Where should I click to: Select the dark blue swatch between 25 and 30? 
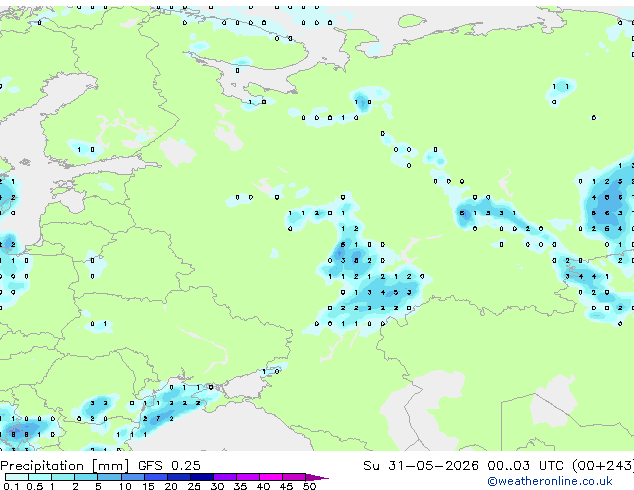[202, 477]
